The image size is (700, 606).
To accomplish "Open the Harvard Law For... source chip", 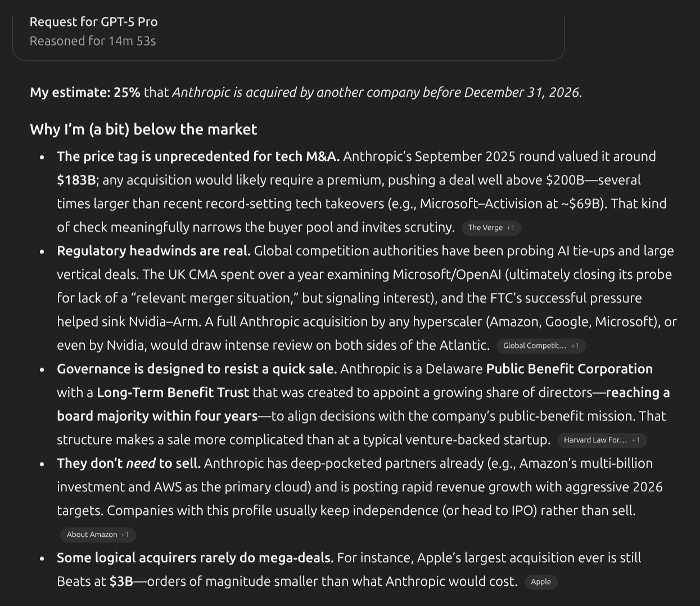I will pyautogui.click(x=595, y=440).
